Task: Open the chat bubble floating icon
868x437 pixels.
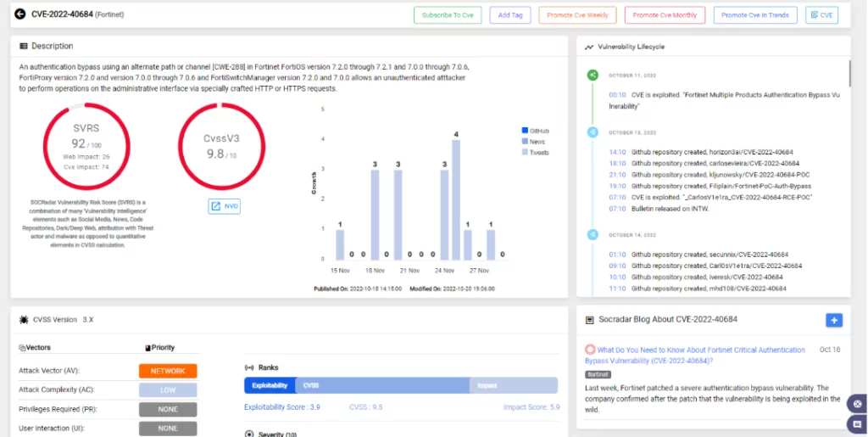Action: coord(857,424)
